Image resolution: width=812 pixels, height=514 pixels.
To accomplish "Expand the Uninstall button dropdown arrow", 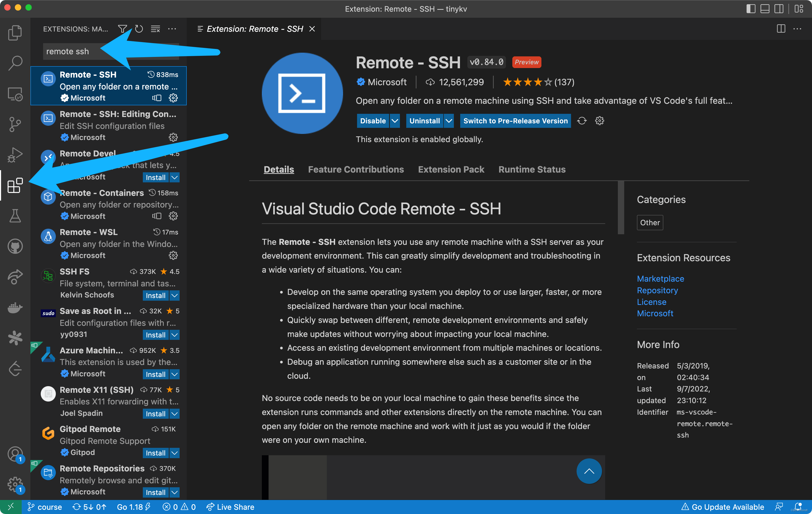I will tap(449, 121).
